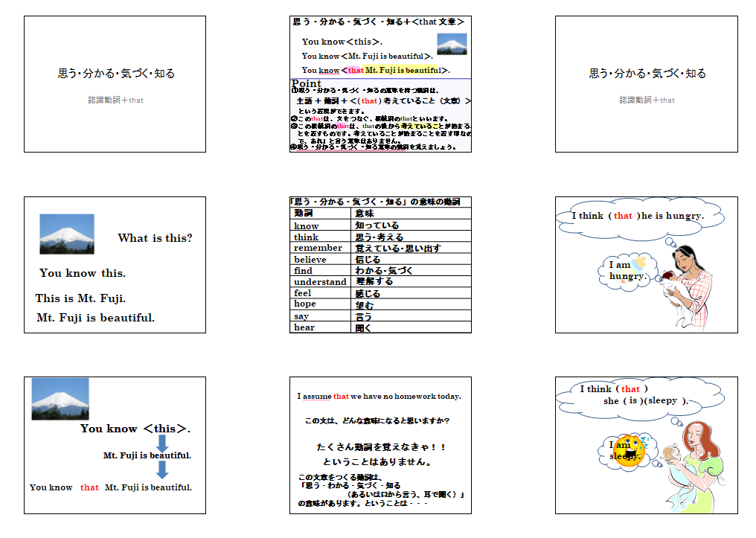Image resolution: width=756 pixels, height=538 pixels.
Task: Select the "she (is)(sleepy)" slide thumbnail
Action: pos(646,446)
